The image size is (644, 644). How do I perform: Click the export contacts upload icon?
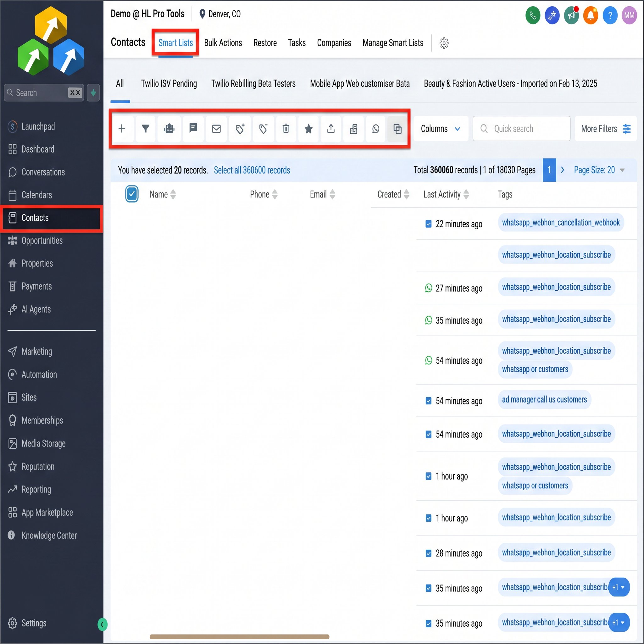[x=331, y=129]
